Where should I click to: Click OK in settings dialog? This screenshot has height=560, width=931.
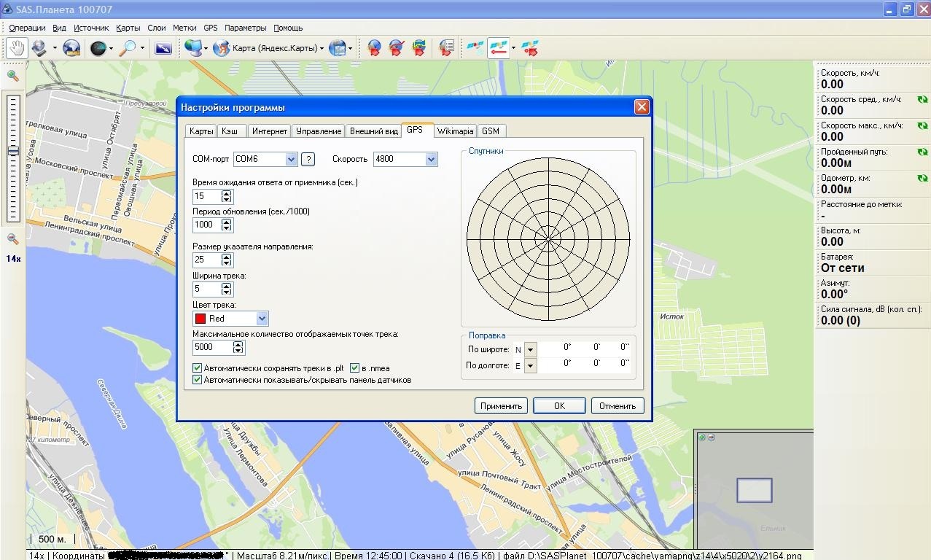(559, 406)
